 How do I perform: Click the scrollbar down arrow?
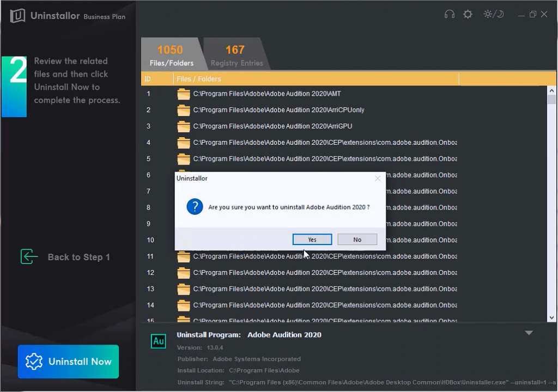(x=551, y=317)
